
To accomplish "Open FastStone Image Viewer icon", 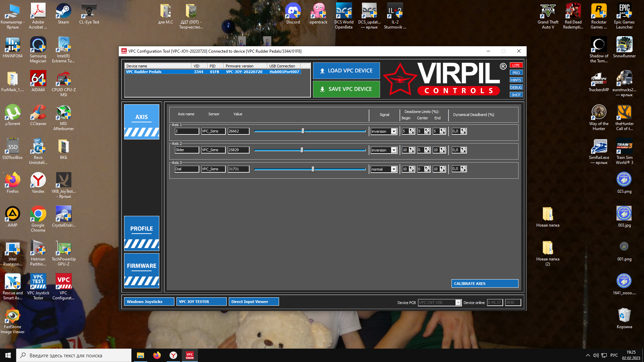I will tap(12, 321).
